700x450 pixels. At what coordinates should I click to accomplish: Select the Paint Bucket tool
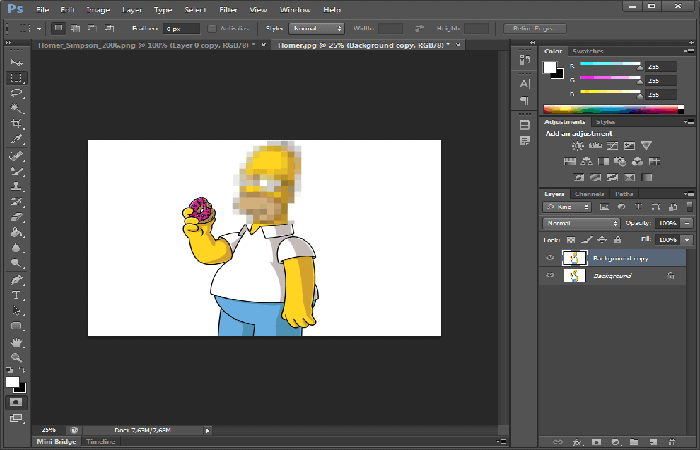point(17,232)
